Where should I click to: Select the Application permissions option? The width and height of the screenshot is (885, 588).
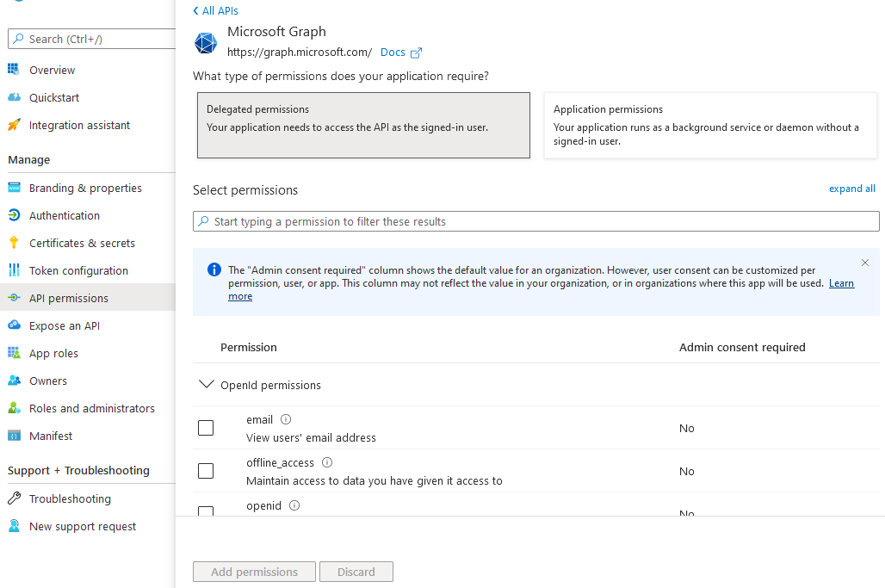(710, 126)
